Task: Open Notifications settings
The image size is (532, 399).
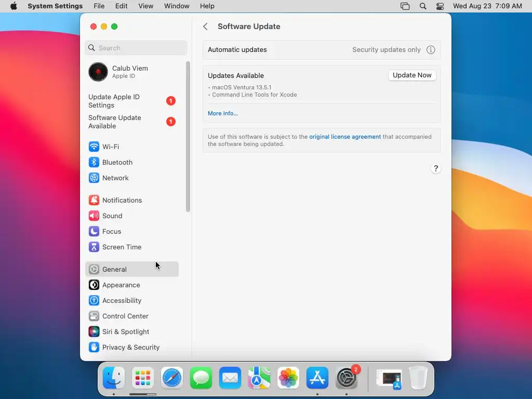Action: click(x=131, y=200)
